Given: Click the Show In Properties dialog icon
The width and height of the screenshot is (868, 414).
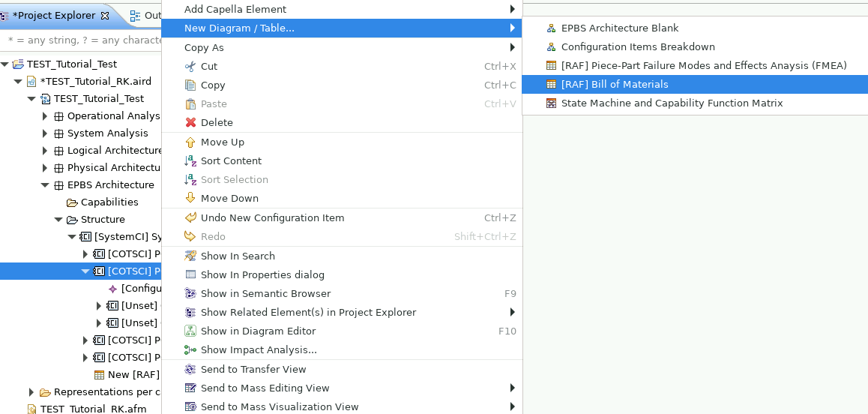Looking at the screenshot, I should coord(190,275).
